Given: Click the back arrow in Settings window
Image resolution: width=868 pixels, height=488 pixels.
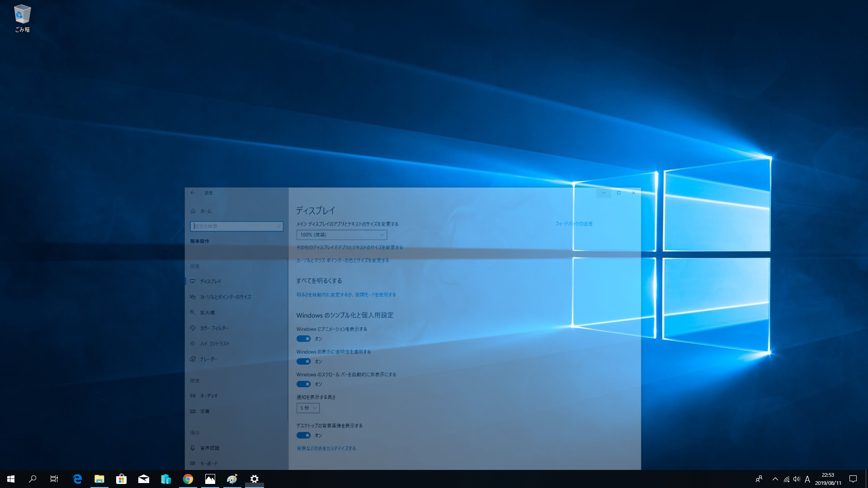Looking at the screenshot, I should point(193,193).
